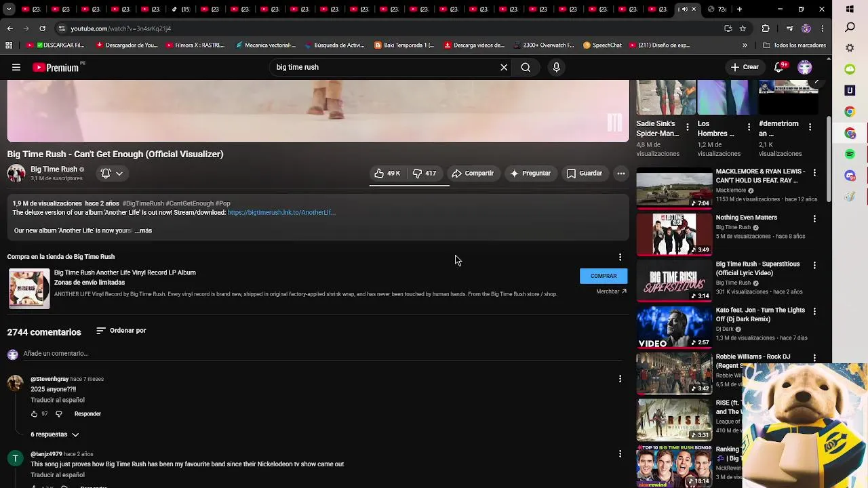Open the #CantGetEnough hashtag
Image resolution: width=868 pixels, height=488 pixels.
point(190,203)
